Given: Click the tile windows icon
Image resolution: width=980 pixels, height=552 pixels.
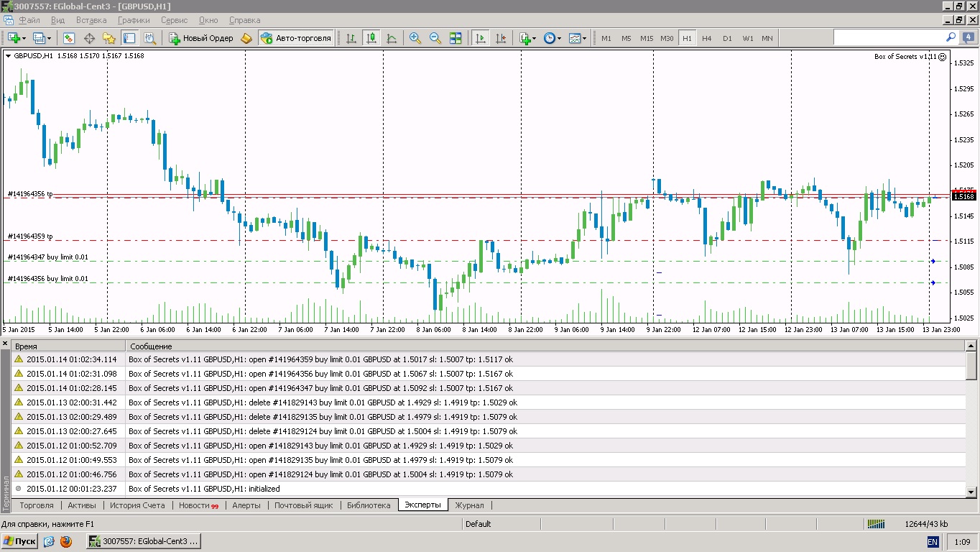Looking at the screenshot, I should [456, 38].
